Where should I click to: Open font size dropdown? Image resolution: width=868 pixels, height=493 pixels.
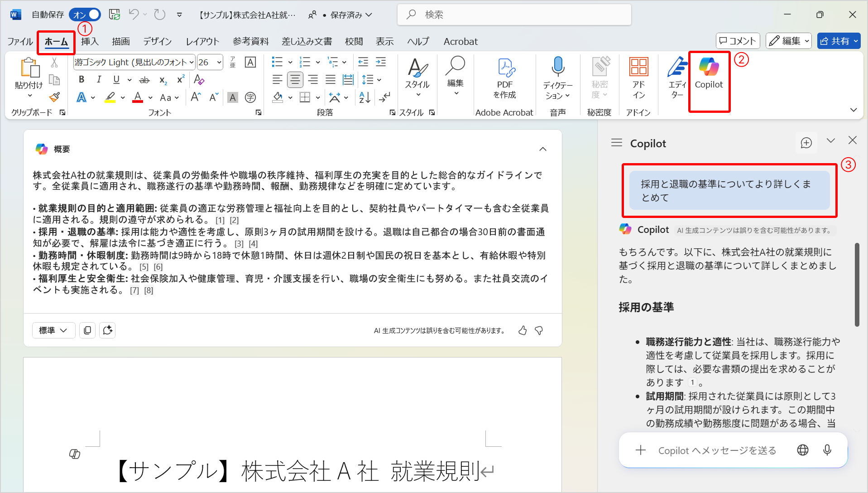(x=219, y=62)
